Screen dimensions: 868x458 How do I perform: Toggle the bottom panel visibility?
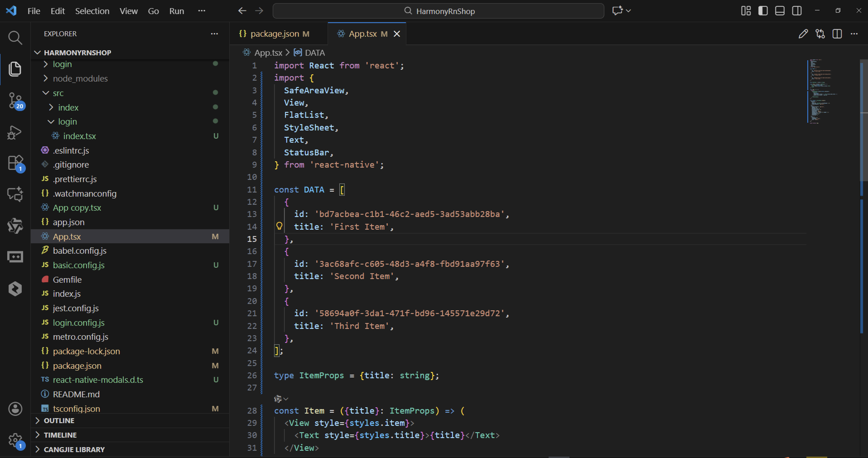point(780,11)
